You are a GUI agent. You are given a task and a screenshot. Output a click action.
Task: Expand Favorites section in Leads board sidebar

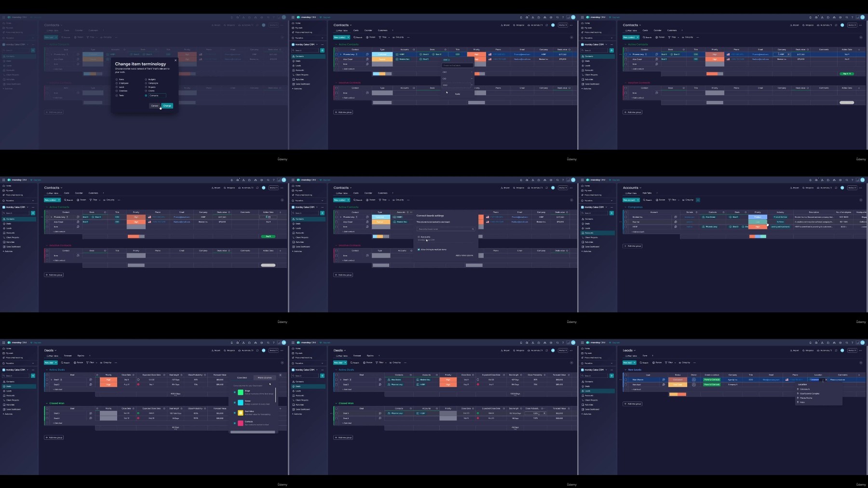tap(612, 363)
